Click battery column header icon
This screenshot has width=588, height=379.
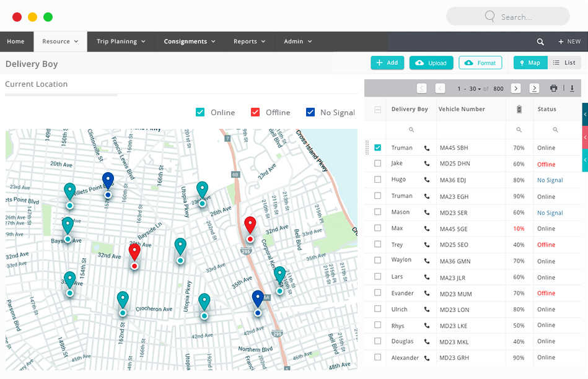click(x=519, y=109)
